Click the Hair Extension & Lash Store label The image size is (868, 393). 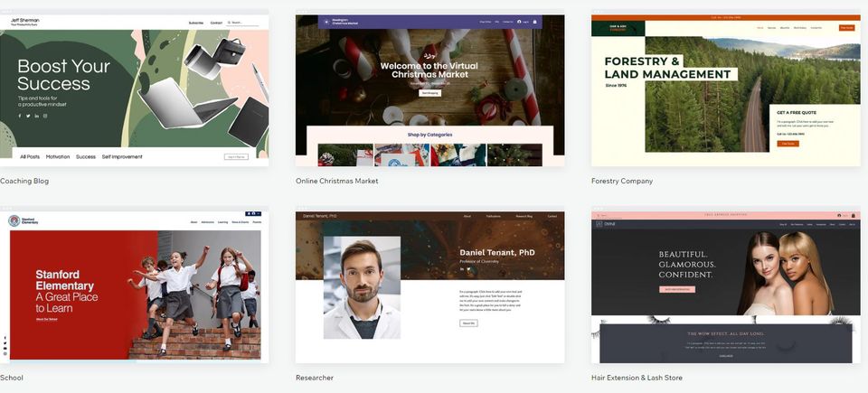pyautogui.click(x=637, y=378)
